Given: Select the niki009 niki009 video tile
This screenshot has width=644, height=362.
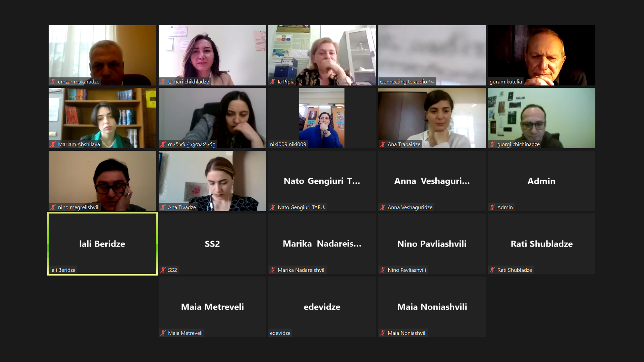Looking at the screenshot, I should pos(322,118).
